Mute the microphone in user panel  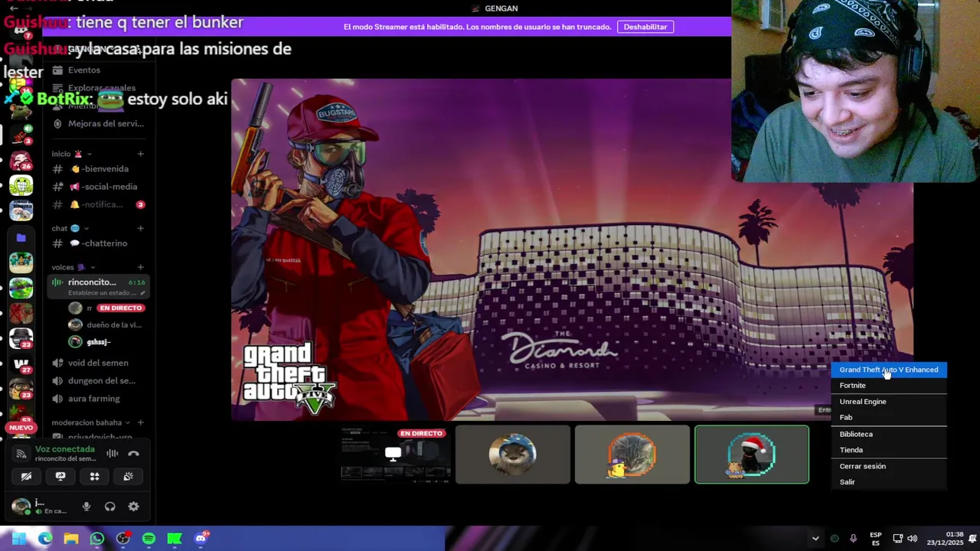click(x=87, y=507)
